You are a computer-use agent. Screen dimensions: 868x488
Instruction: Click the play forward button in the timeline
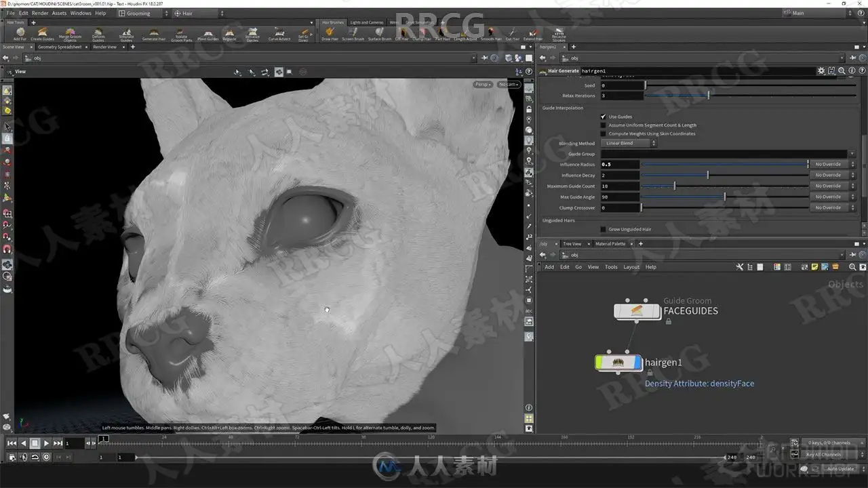46,443
